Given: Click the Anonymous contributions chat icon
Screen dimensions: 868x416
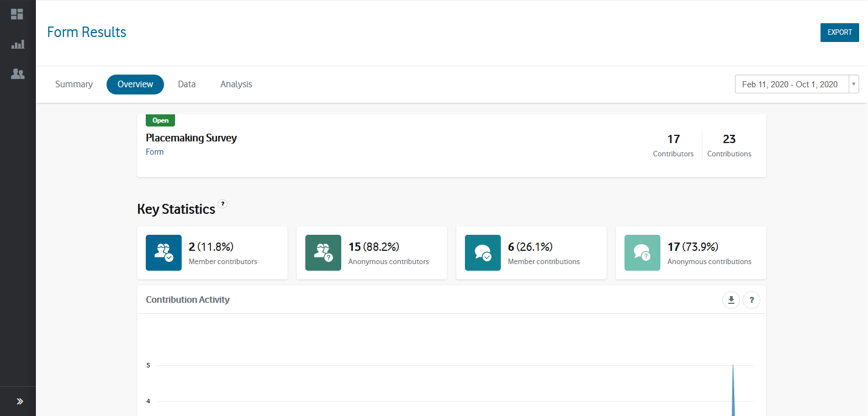Looking at the screenshot, I should (x=642, y=252).
